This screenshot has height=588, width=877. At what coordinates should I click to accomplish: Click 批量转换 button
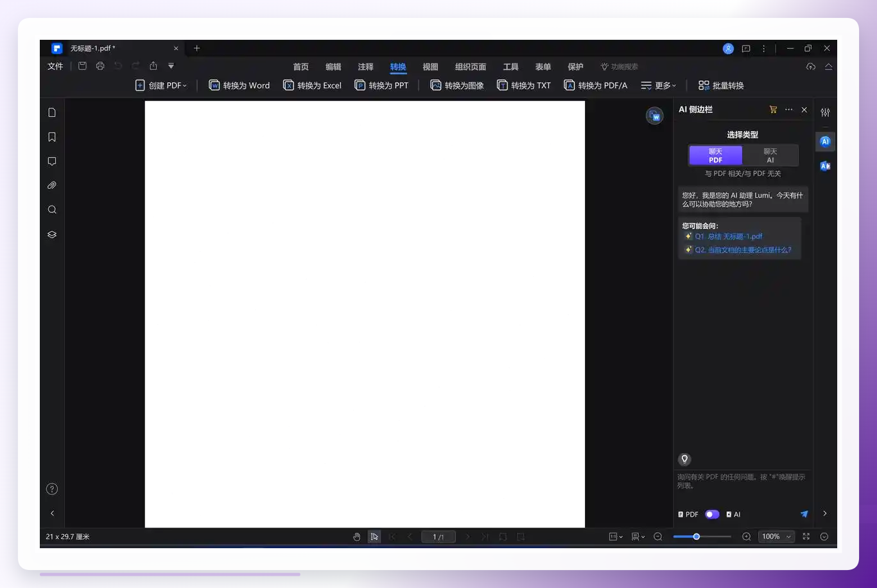point(721,85)
